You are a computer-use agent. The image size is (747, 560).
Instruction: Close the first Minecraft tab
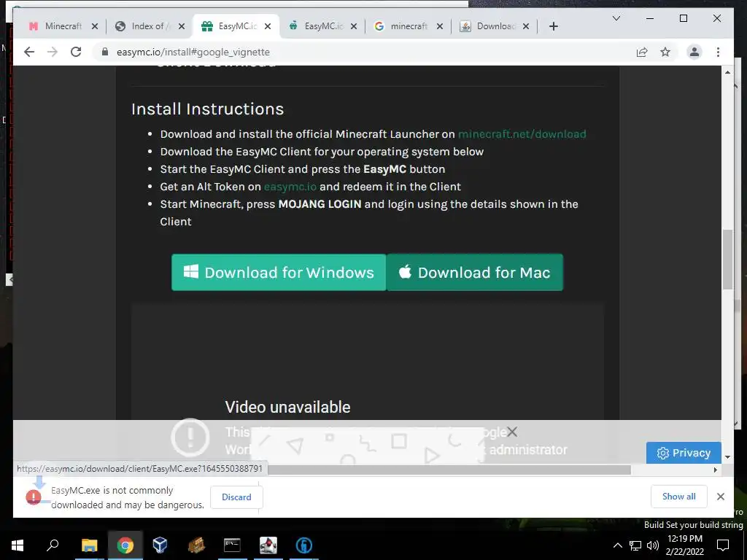click(95, 26)
